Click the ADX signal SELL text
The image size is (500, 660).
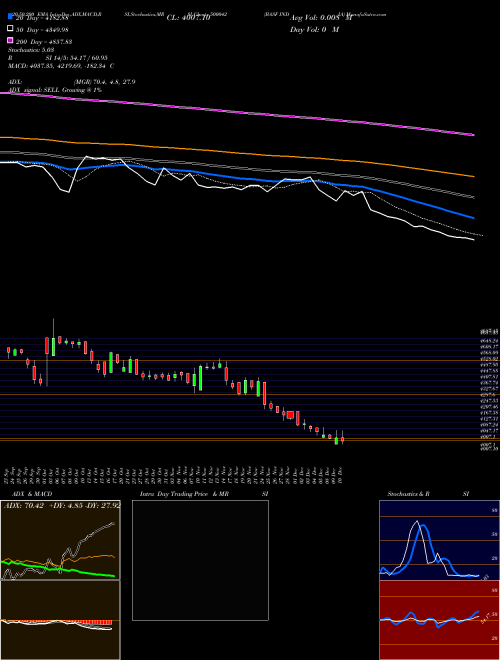55,90
